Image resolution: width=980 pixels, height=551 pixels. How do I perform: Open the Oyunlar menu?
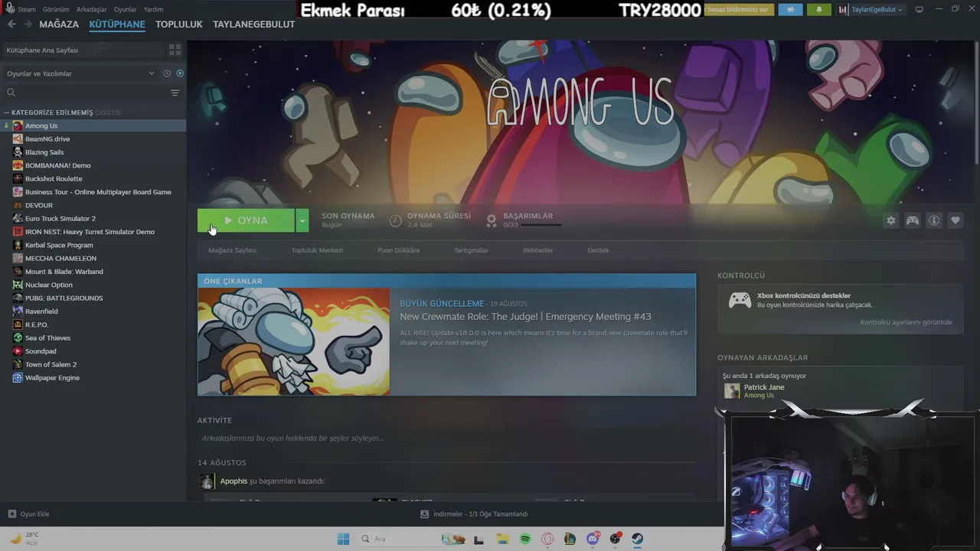[126, 9]
